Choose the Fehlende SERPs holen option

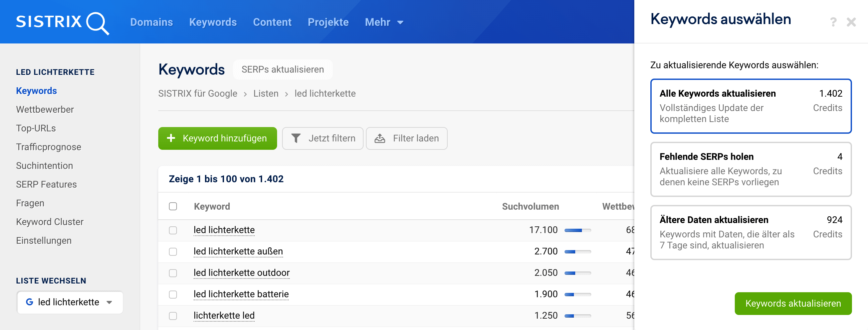tap(751, 169)
